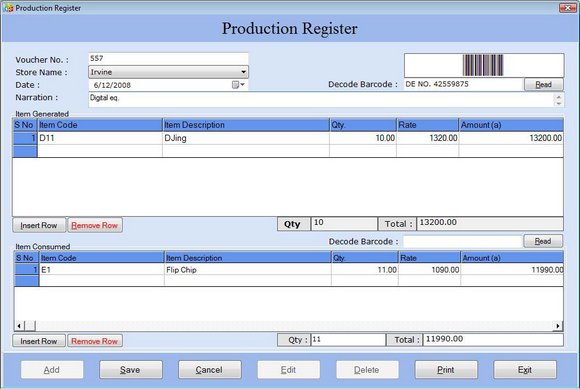Click Qty. header in Item Consumed table

pyautogui.click(x=365, y=258)
